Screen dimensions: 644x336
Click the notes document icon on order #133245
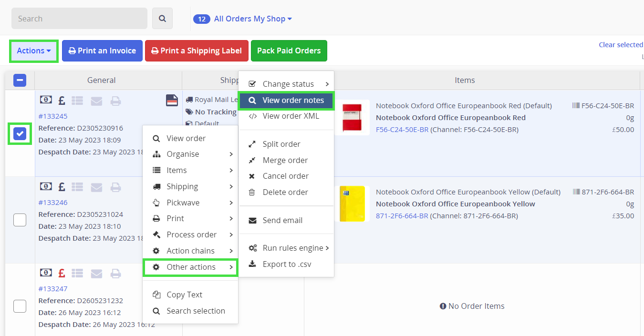[172, 100]
